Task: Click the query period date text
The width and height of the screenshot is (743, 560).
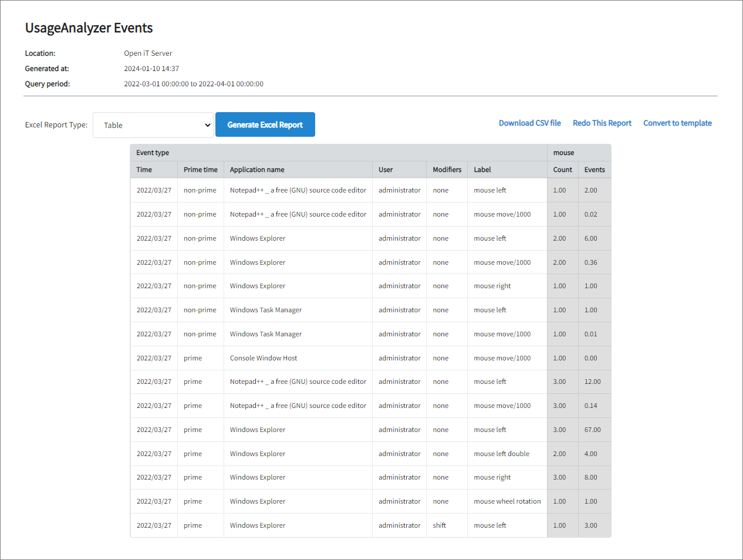Action: tap(194, 83)
